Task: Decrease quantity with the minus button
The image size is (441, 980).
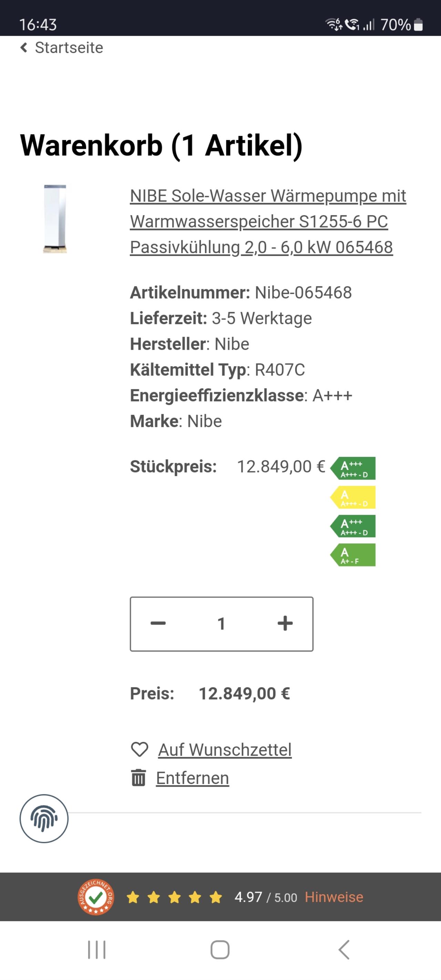Action: (x=158, y=624)
